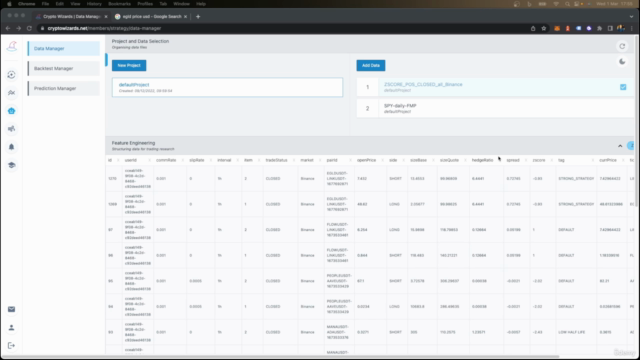Click the pairId column header
640x360 pixels.
[x=332, y=160]
